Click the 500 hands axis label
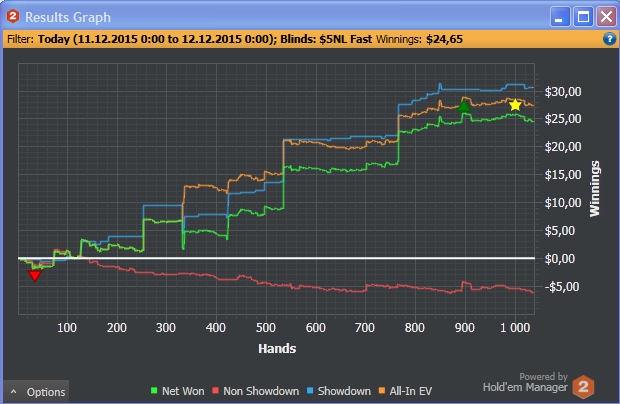 (x=266, y=328)
